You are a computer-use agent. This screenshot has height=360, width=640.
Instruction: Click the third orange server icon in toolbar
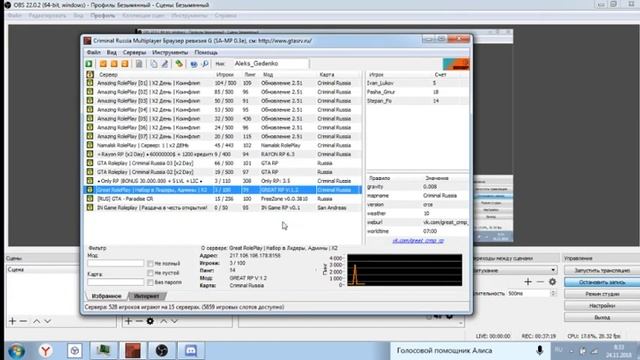125,64
